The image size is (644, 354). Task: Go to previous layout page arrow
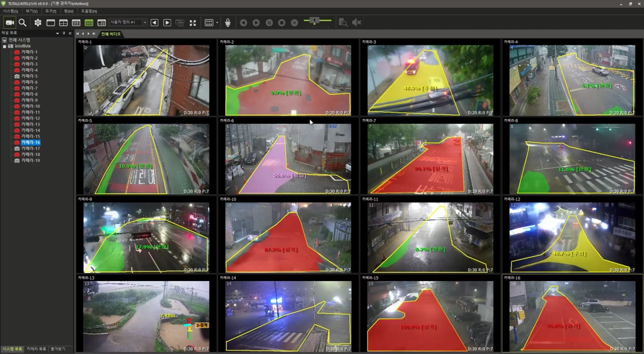click(x=155, y=22)
